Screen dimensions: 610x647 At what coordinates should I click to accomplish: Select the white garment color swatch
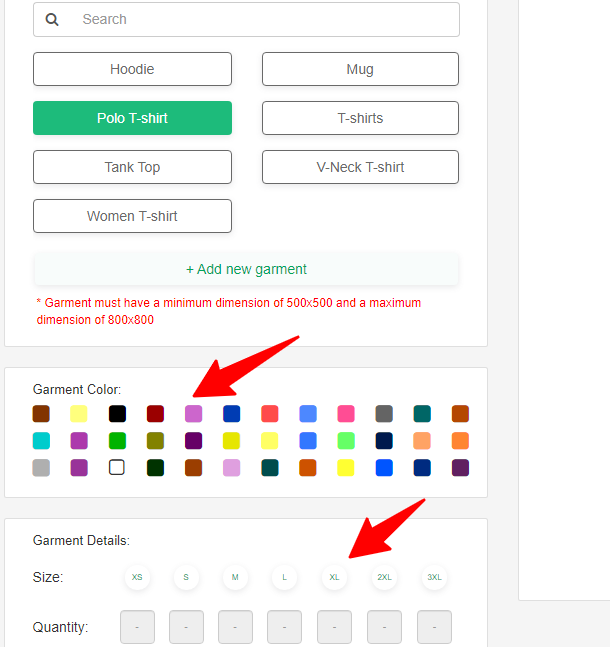tap(117, 468)
